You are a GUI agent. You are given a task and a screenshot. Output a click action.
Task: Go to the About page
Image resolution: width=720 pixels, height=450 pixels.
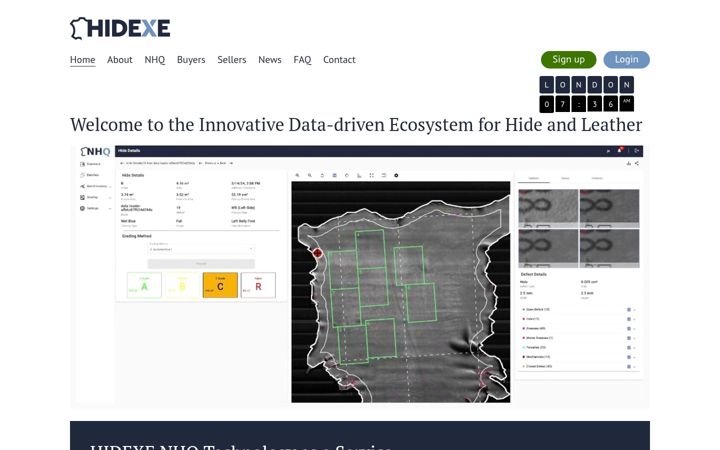pyautogui.click(x=119, y=60)
